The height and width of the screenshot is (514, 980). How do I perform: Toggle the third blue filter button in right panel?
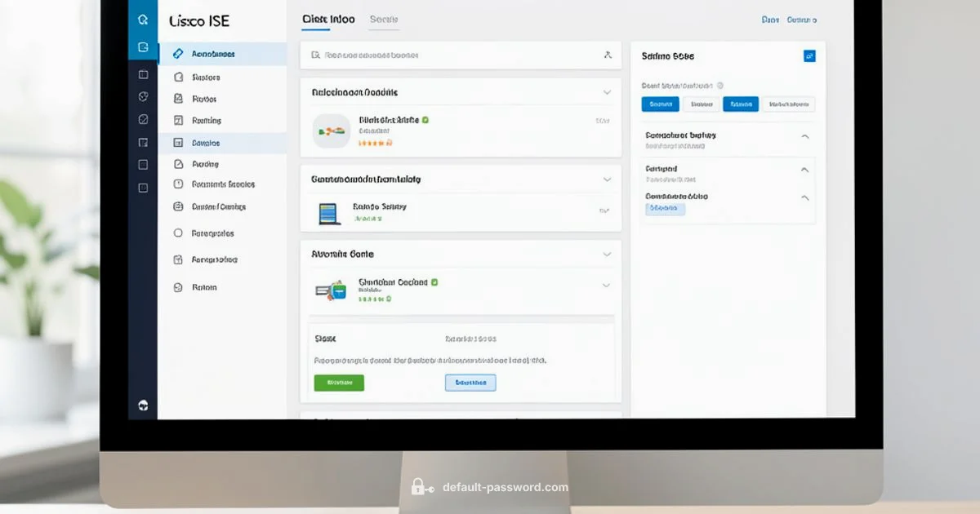pos(741,104)
